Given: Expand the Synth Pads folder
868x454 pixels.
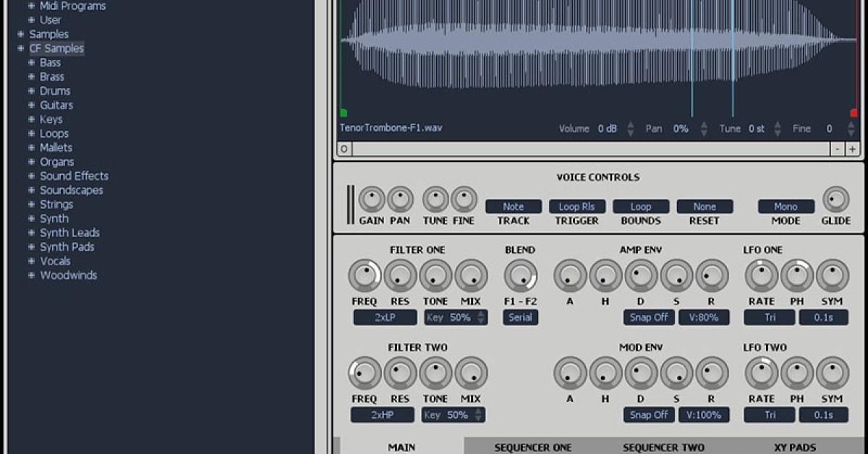Looking at the screenshot, I should coord(32,247).
